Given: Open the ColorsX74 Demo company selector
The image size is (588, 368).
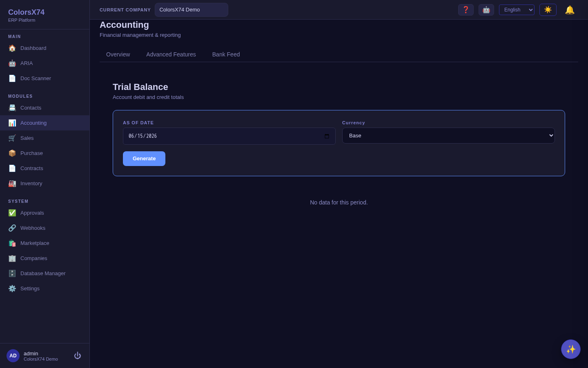Looking at the screenshot, I should pos(192,10).
